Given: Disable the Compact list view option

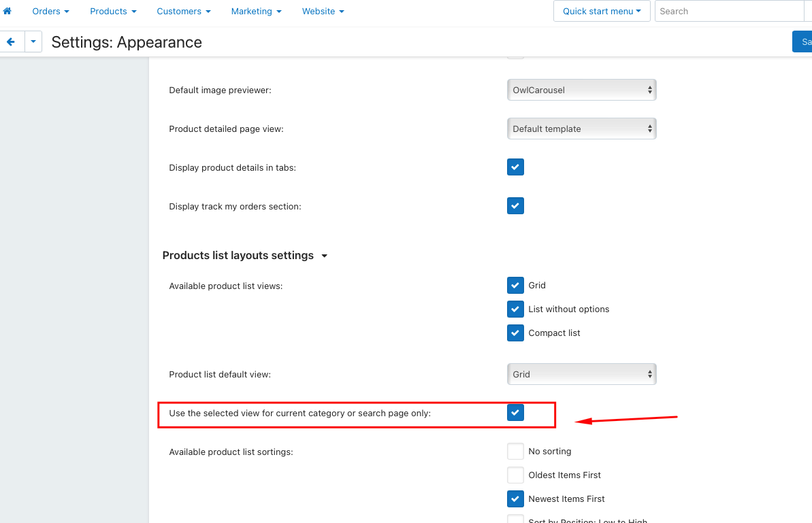Looking at the screenshot, I should (x=515, y=333).
